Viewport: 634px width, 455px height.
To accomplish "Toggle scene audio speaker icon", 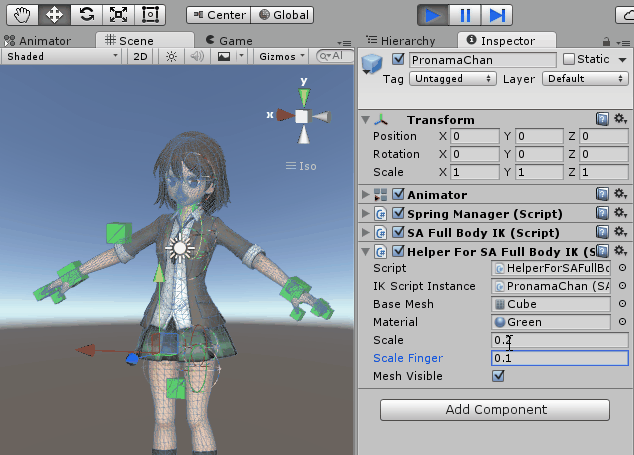I will pos(197,56).
